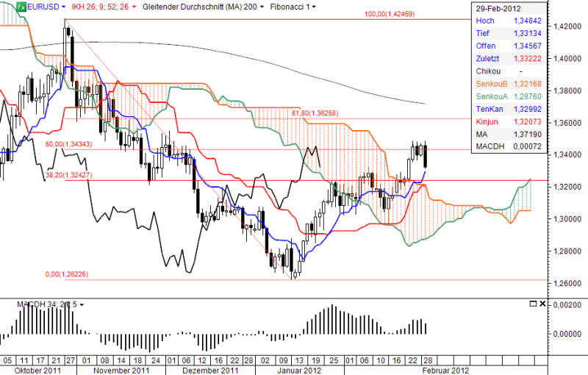Screen dimensions: 588x375
Task: Click the last candlestick of 29 February
Action: pyautogui.click(x=426, y=156)
